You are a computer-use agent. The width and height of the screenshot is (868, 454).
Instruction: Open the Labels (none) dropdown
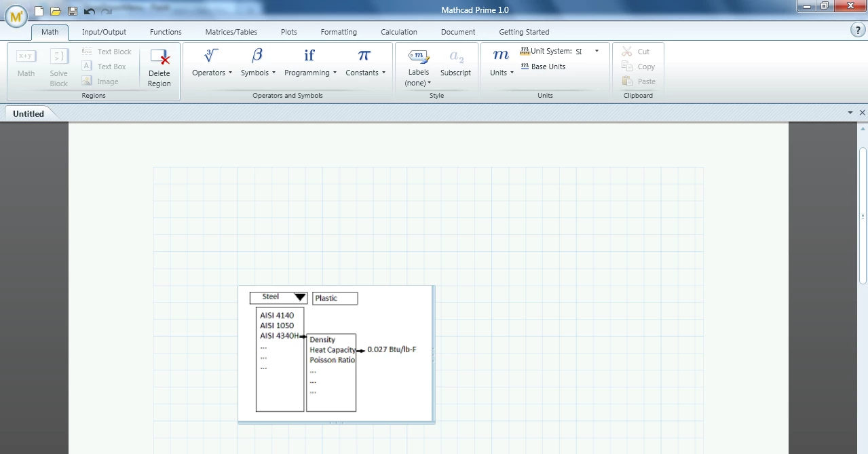point(418,68)
